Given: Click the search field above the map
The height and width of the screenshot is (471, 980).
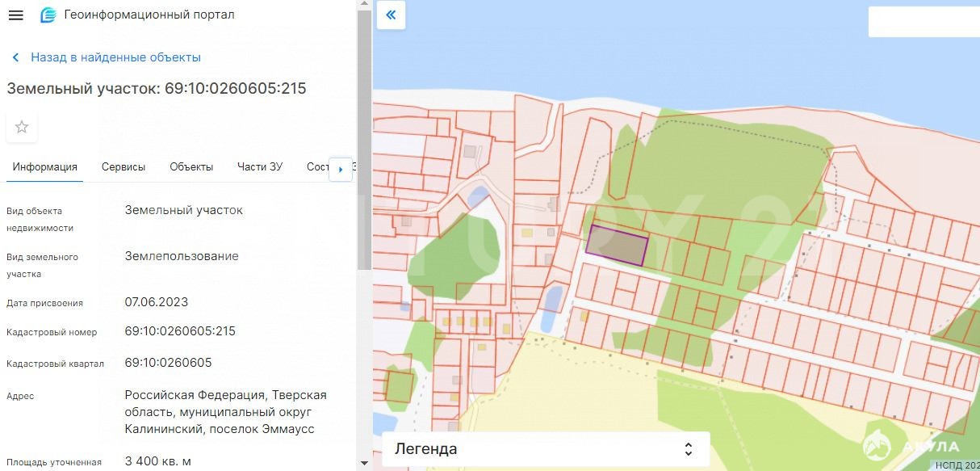Looking at the screenshot, I should [923, 22].
